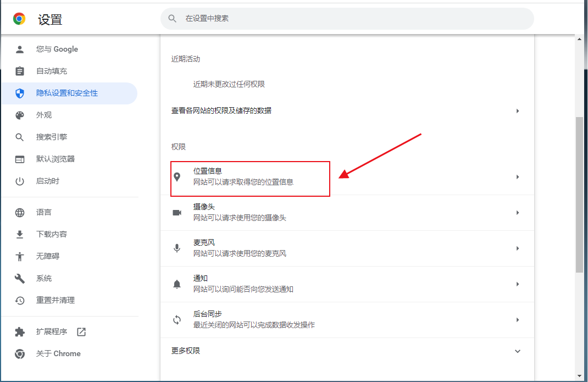Image resolution: width=588 pixels, height=382 pixels.
Task: Click the person icon for 您与 Google
Action: [x=19, y=49]
